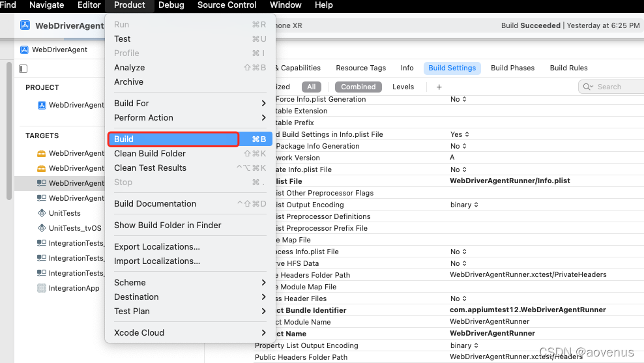644x363 pixels.
Task: Open the Window menu in menu bar
Action: point(285,5)
